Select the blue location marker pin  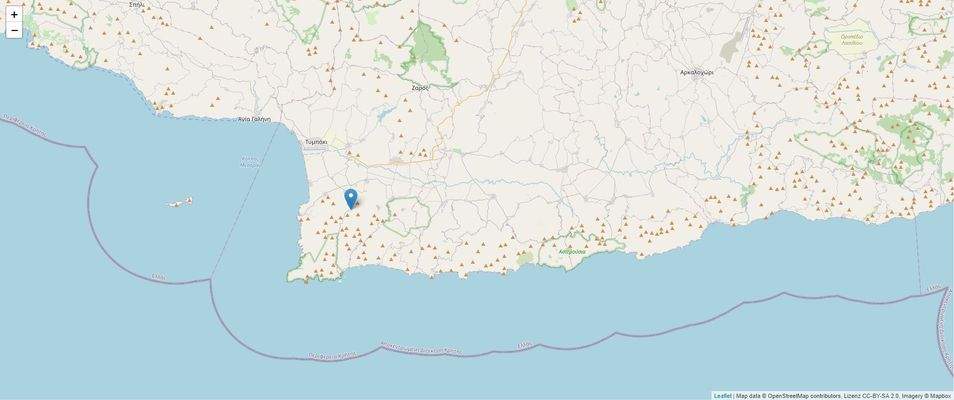[351, 199]
